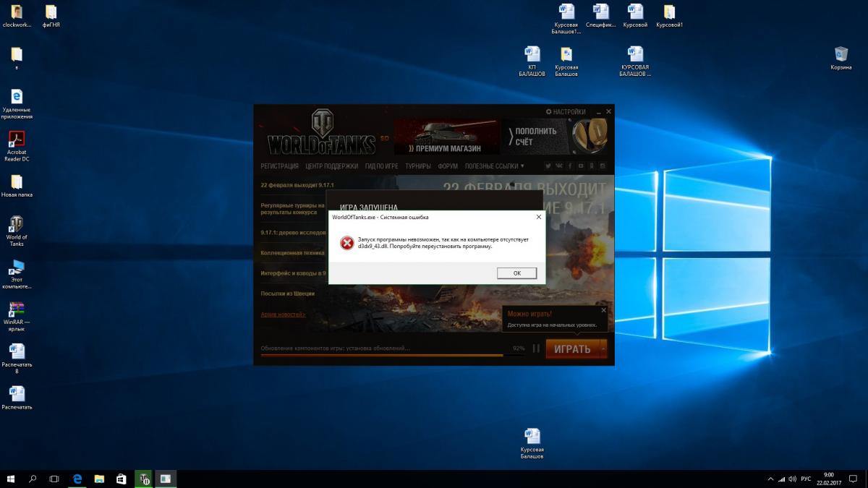Image resolution: width=868 pixels, height=488 pixels.
Task: Select the 'Специфик...' Word document on desktop
Action: tap(601, 17)
